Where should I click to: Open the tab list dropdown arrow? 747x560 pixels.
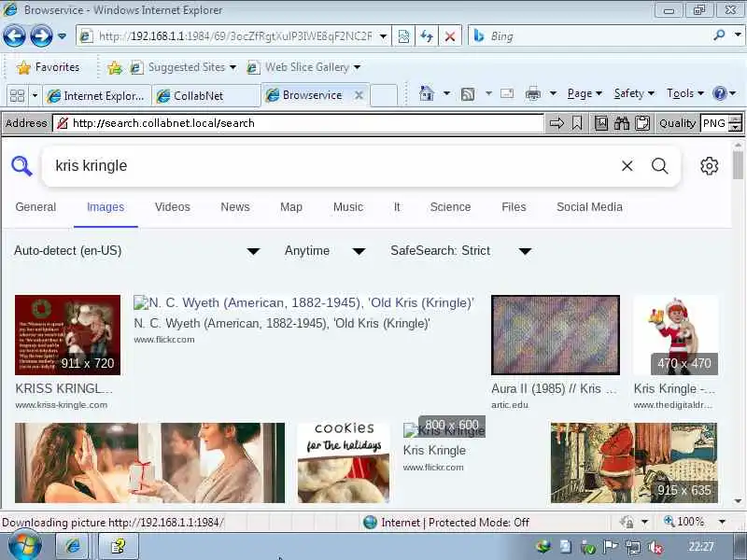[35, 96]
